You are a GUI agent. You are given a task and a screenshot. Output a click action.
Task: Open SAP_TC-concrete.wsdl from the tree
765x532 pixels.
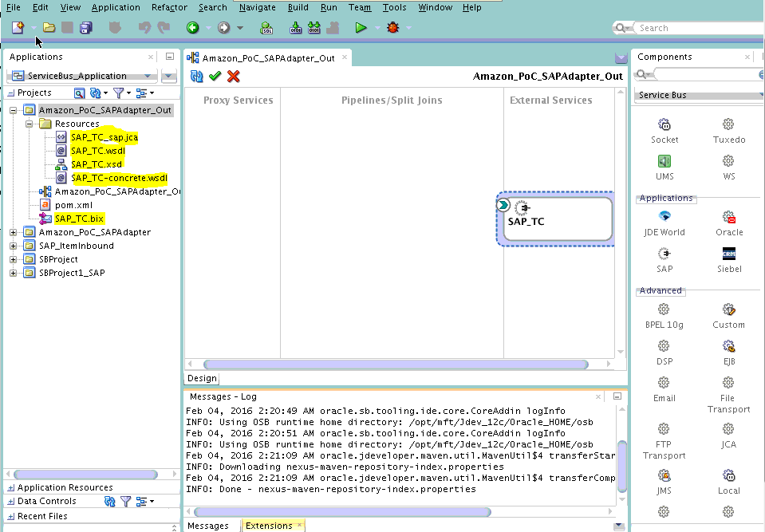[x=118, y=178]
